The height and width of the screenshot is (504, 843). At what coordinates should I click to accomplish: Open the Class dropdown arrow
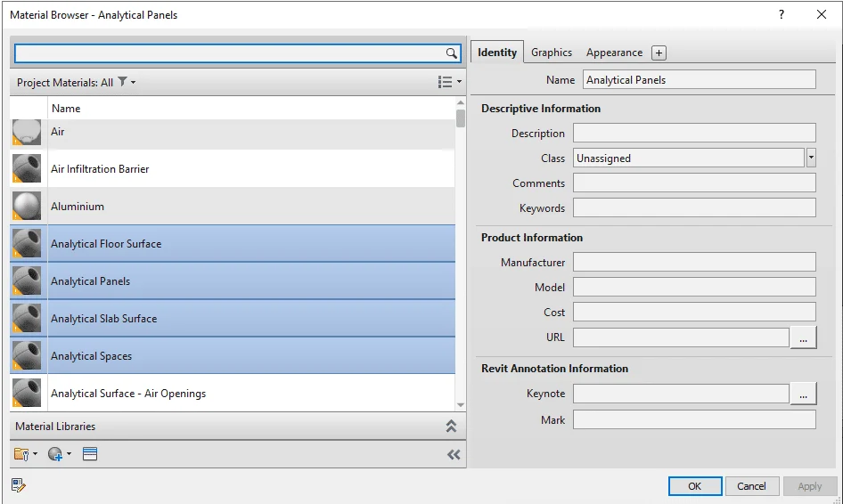pos(811,158)
